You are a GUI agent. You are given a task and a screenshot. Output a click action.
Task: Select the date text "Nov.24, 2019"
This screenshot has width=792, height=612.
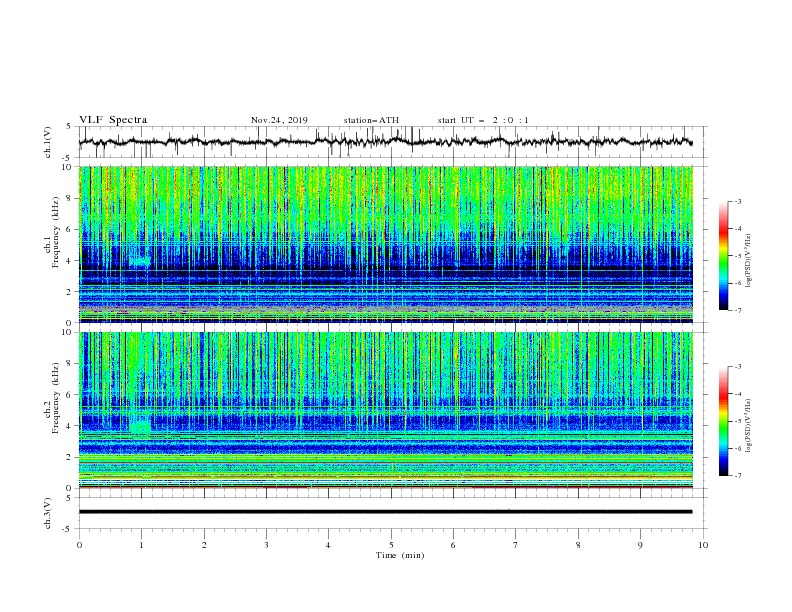tap(279, 120)
